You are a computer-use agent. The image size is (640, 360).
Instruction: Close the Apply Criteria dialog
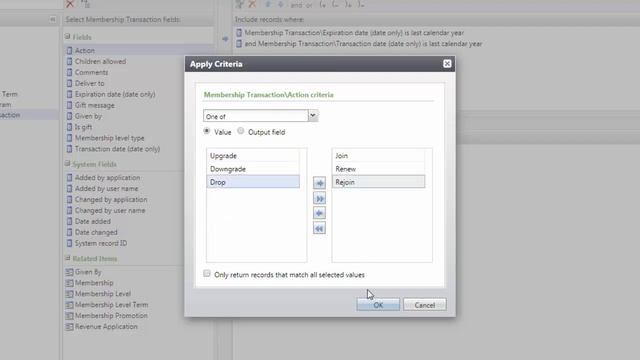(x=447, y=64)
